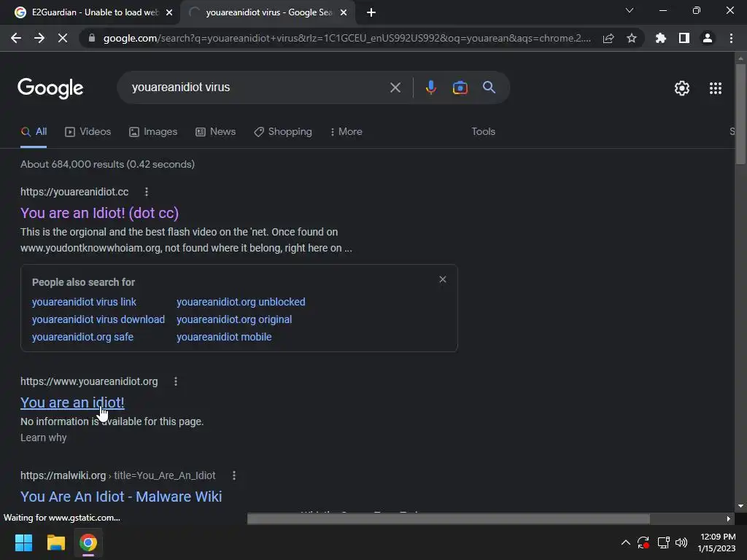Image resolution: width=747 pixels, height=560 pixels.
Task: Click the vertical scrollbar thumb
Action: (x=740, y=114)
